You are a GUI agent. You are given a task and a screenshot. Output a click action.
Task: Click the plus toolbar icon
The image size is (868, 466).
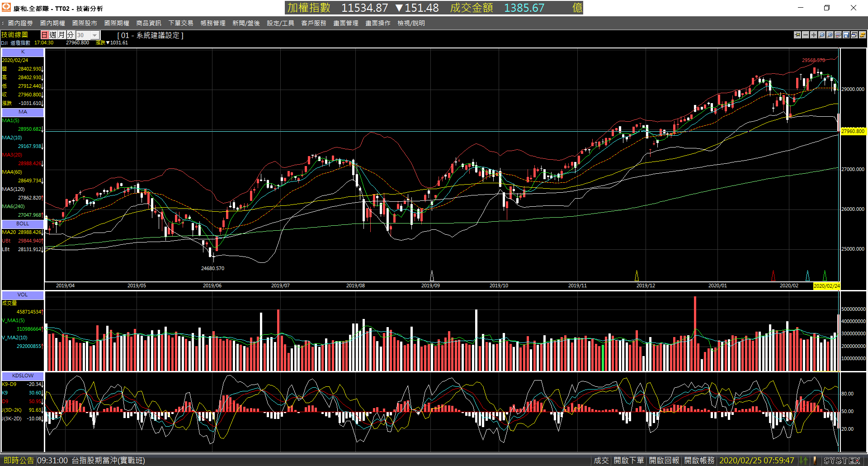[814, 35]
